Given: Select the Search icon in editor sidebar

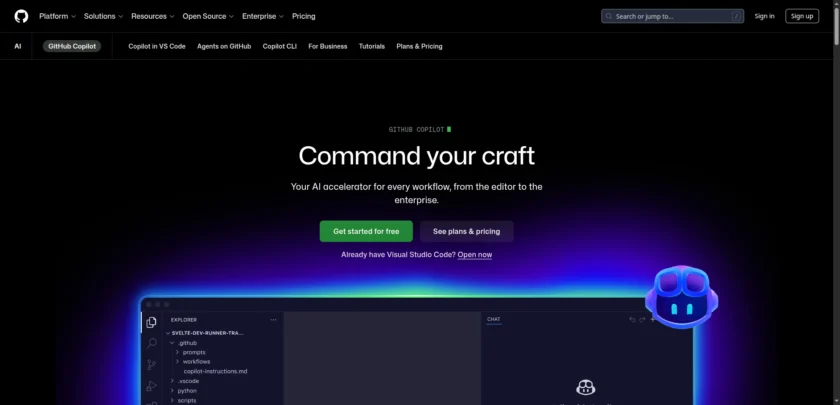Looking at the screenshot, I should coord(152,343).
